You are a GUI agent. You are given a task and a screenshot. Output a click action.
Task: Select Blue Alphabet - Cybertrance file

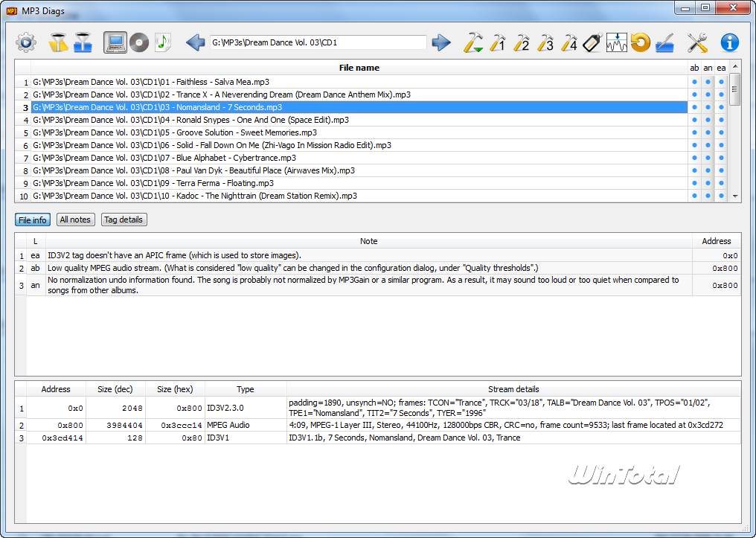(x=359, y=158)
